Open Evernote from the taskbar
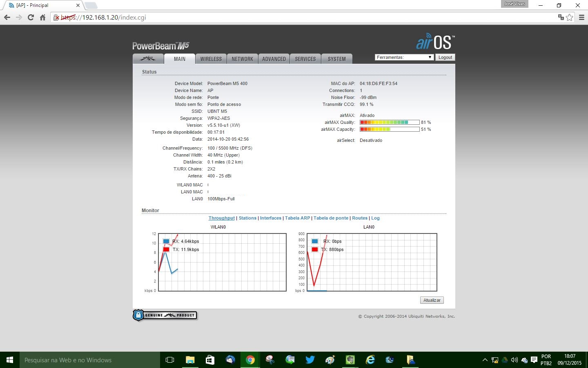588x368 pixels. pos(350,360)
